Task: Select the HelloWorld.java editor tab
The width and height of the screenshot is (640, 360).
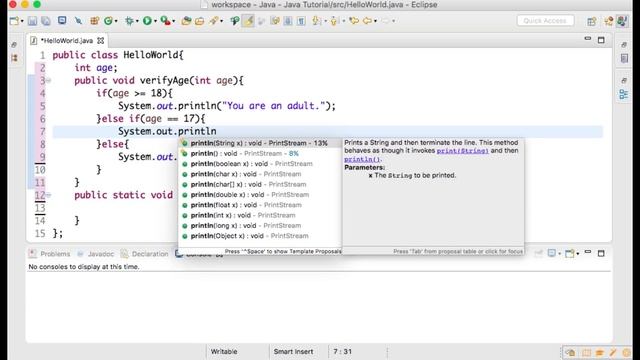Action: (x=67, y=41)
